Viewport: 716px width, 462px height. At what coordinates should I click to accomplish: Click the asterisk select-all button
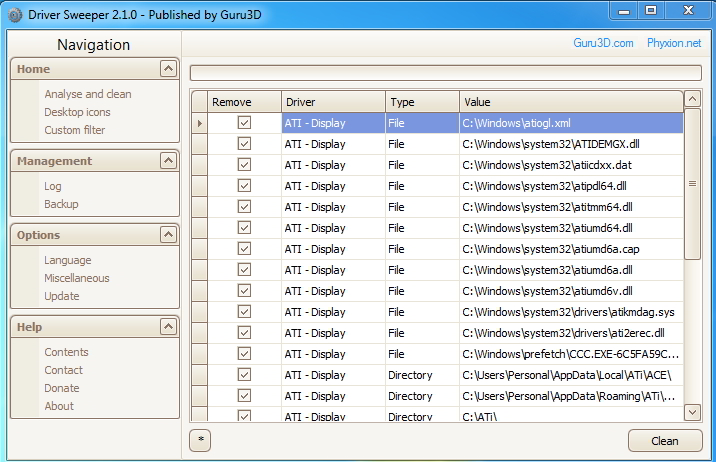click(x=201, y=440)
